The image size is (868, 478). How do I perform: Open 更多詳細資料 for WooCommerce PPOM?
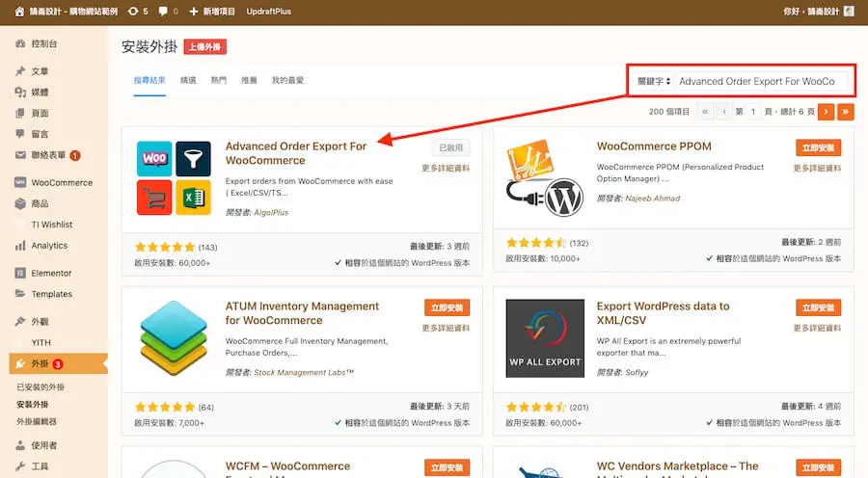point(817,169)
